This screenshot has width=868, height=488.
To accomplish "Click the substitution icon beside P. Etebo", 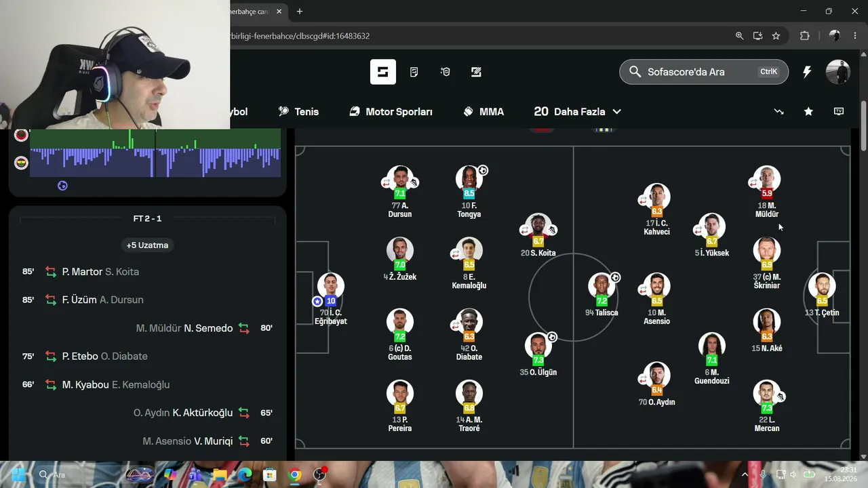I will pos(50,356).
